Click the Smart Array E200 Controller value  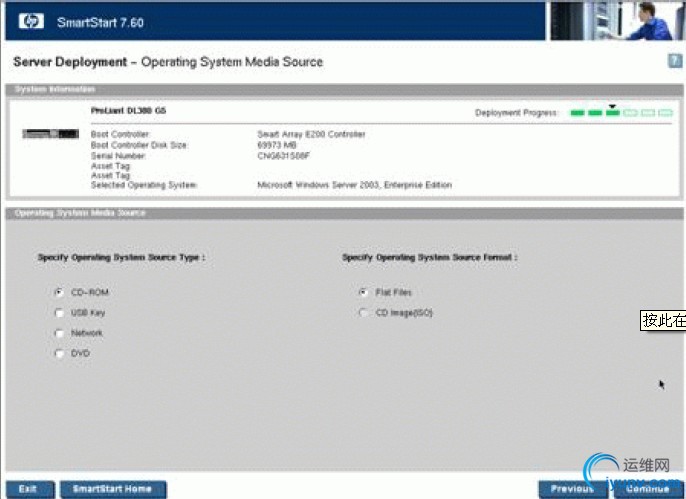(x=312, y=134)
